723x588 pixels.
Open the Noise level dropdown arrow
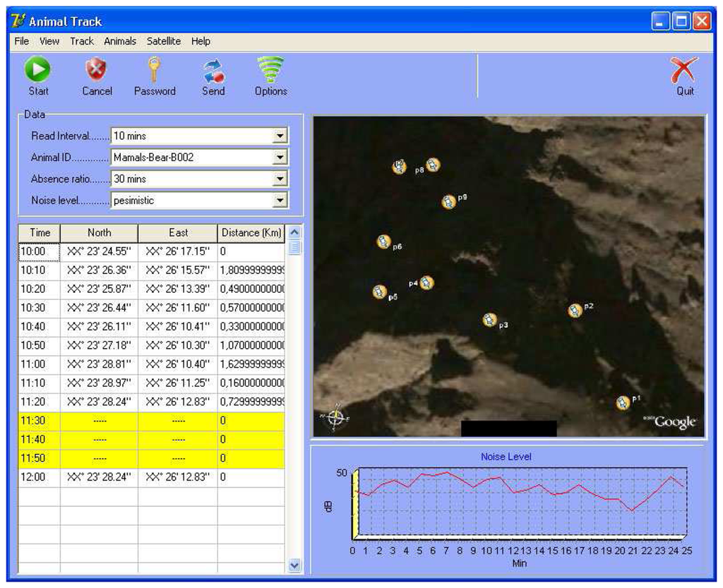click(280, 200)
